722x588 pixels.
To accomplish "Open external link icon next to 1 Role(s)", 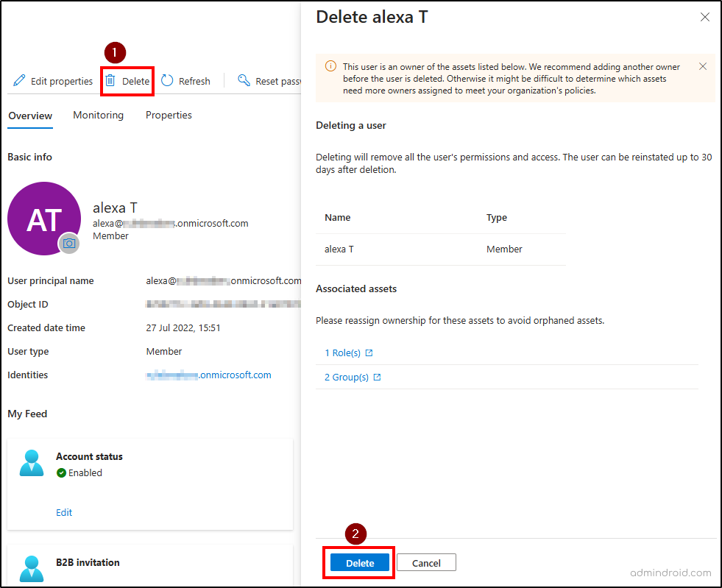I will point(369,353).
